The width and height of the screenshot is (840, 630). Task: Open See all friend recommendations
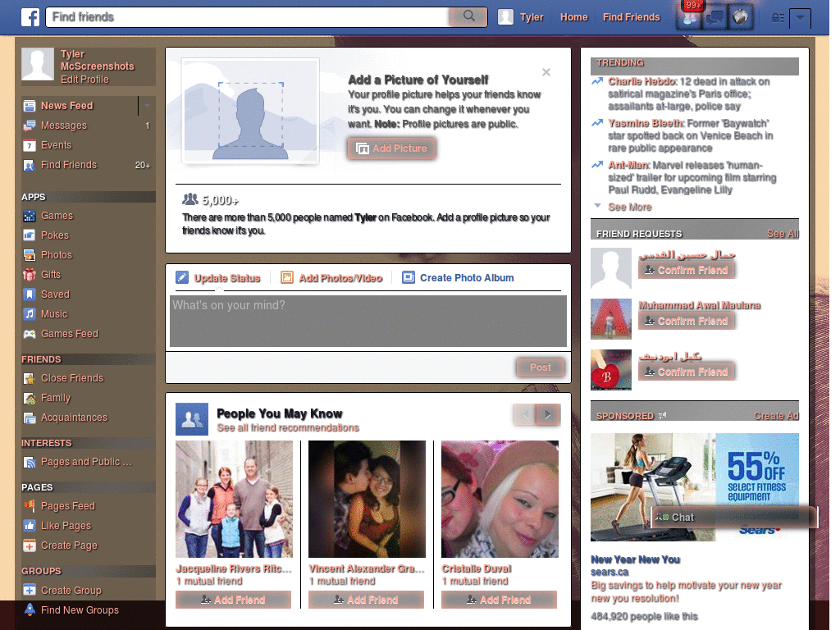[x=288, y=427]
